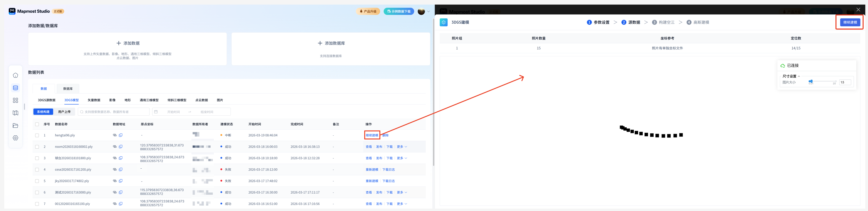
Task: Copy data address of room20260318160002.ply
Action: (121, 147)
